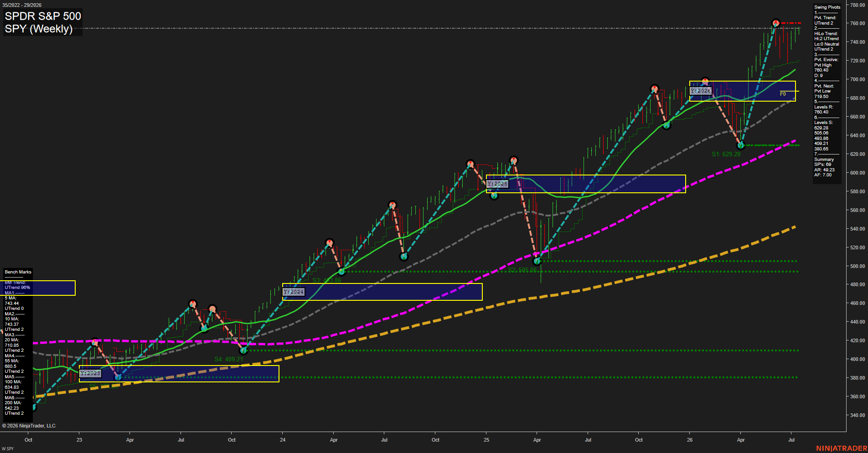Click the Pvt. Next: label
868x453 pixels.
(824, 86)
